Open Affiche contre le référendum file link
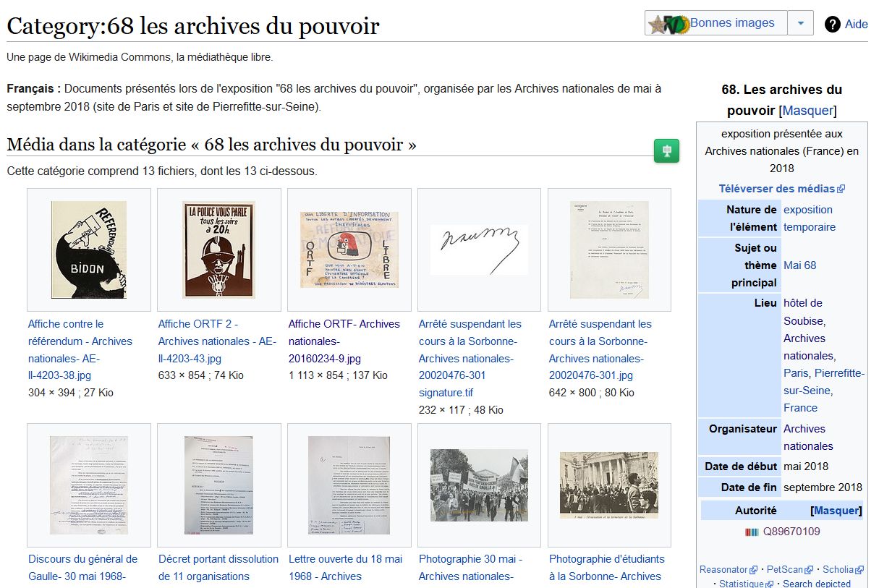 click(80, 350)
